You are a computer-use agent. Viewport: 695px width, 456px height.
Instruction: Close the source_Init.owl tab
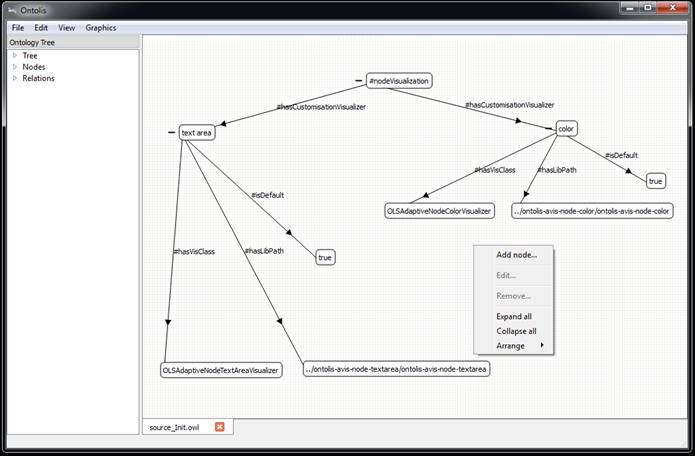click(219, 427)
